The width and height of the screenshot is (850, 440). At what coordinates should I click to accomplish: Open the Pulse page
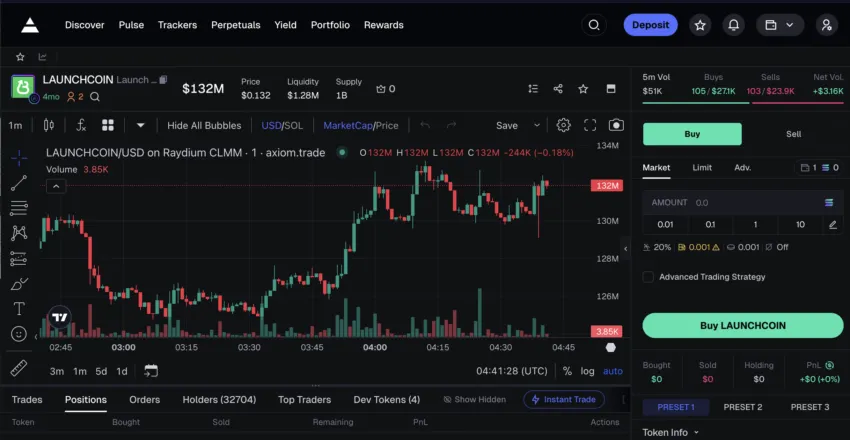click(131, 25)
